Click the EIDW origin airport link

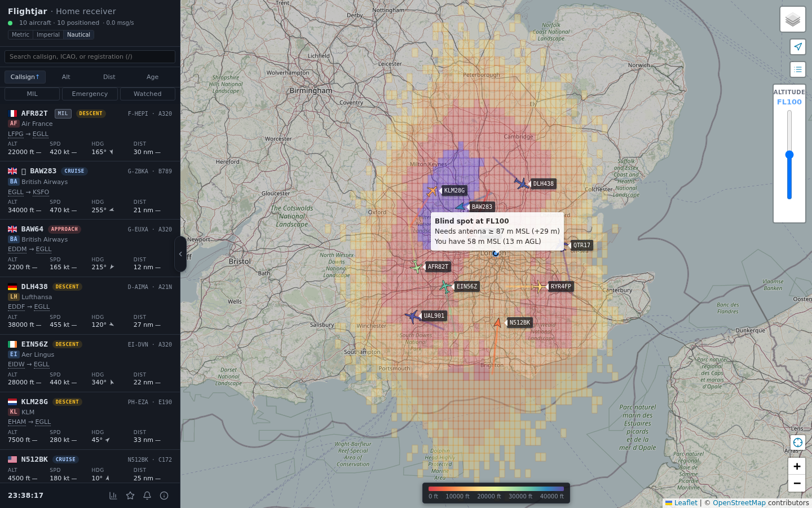16,364
